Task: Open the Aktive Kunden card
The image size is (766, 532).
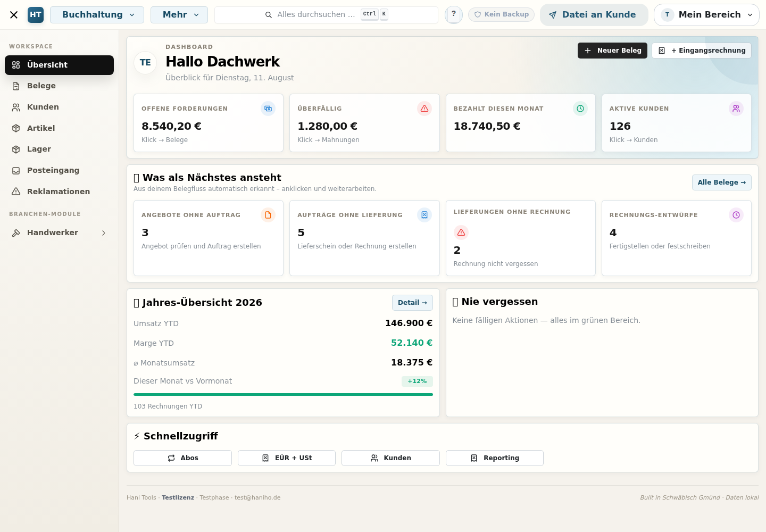Action: (677, 123)
